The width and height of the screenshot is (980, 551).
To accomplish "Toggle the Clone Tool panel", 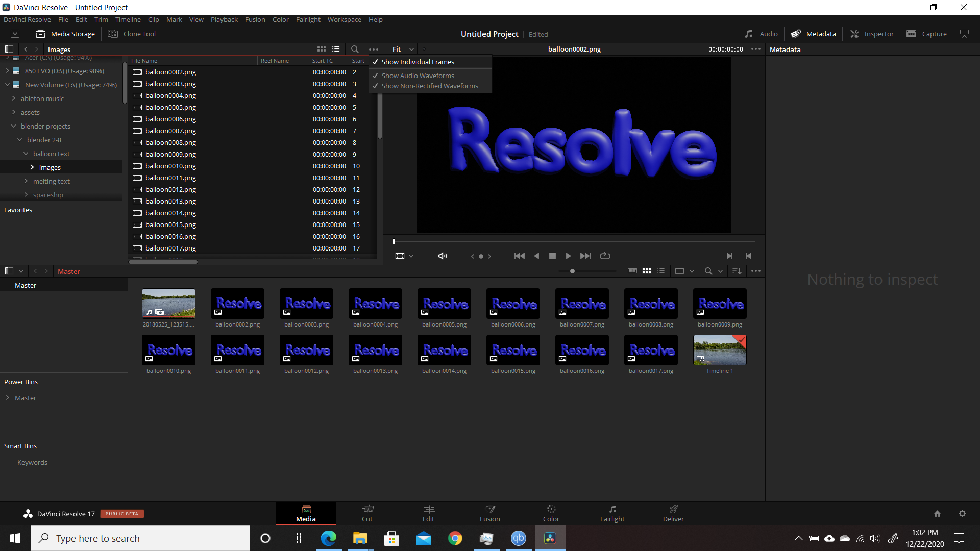I will (132, 34).
